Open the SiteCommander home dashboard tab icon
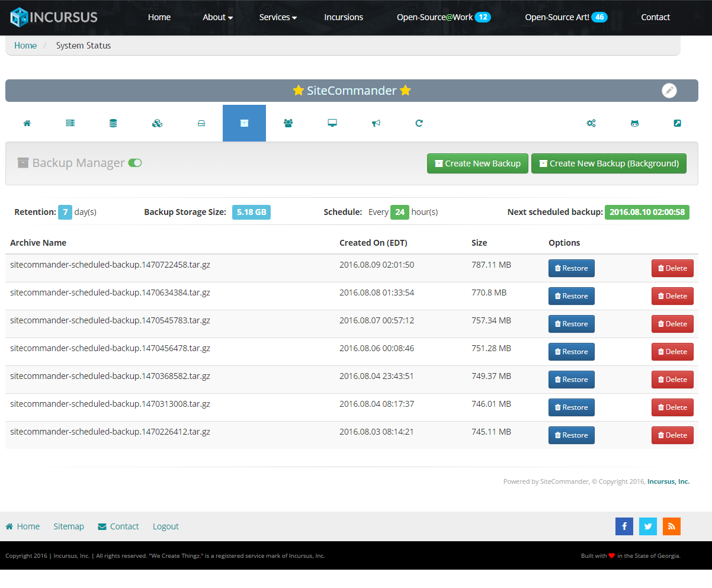The image size is (712, 588). click(x=27, y=123)
